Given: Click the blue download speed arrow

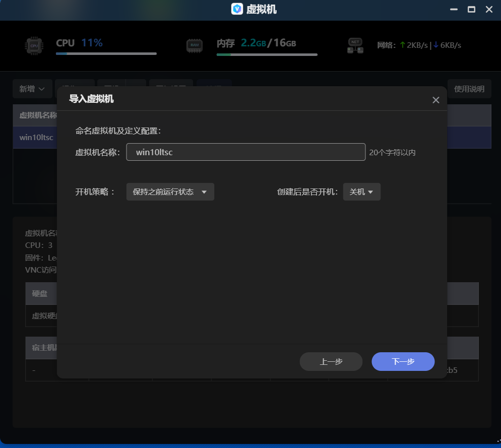Looking at the screenshot, I should click(436, 45).
